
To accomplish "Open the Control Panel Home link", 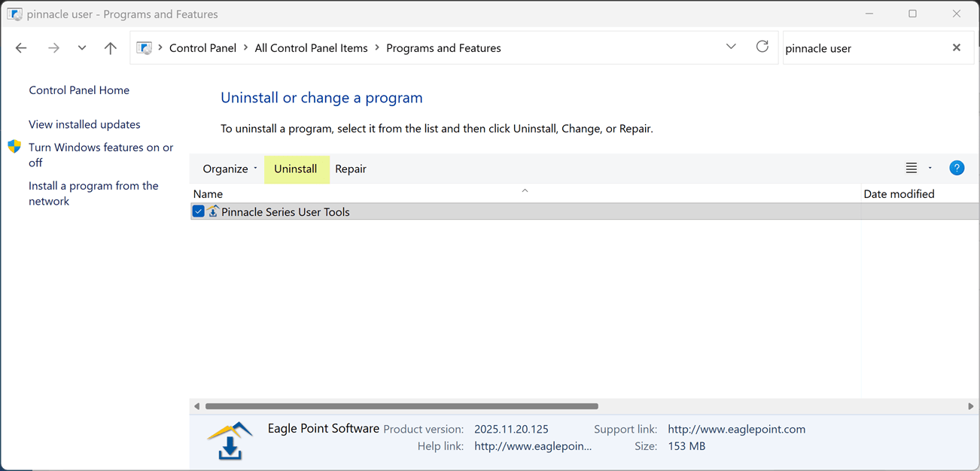I will [x=79, y=90].
